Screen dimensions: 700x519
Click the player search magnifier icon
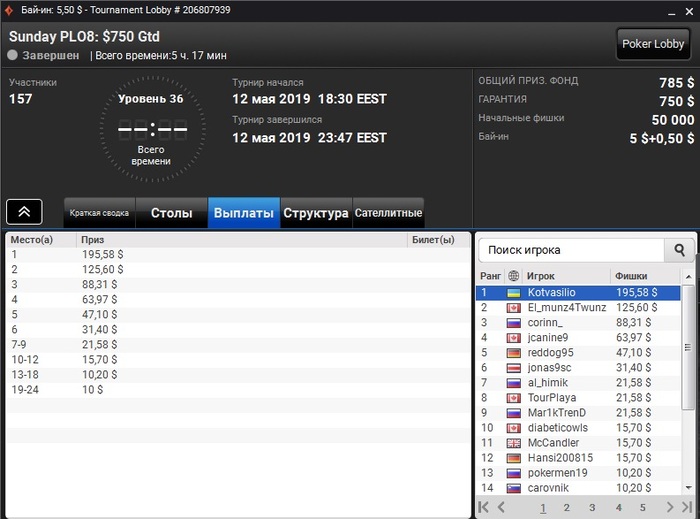pos(679,250)
